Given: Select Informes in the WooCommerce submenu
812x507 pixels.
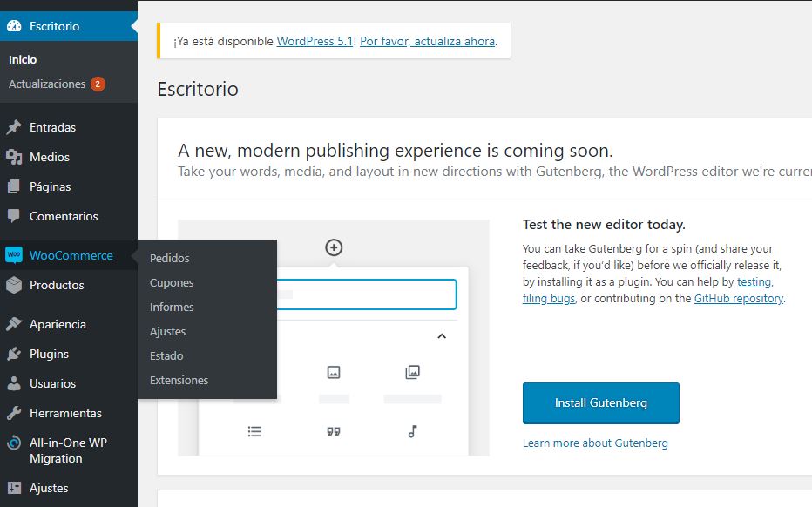Looking at the screenshot, I should (172, 307).
